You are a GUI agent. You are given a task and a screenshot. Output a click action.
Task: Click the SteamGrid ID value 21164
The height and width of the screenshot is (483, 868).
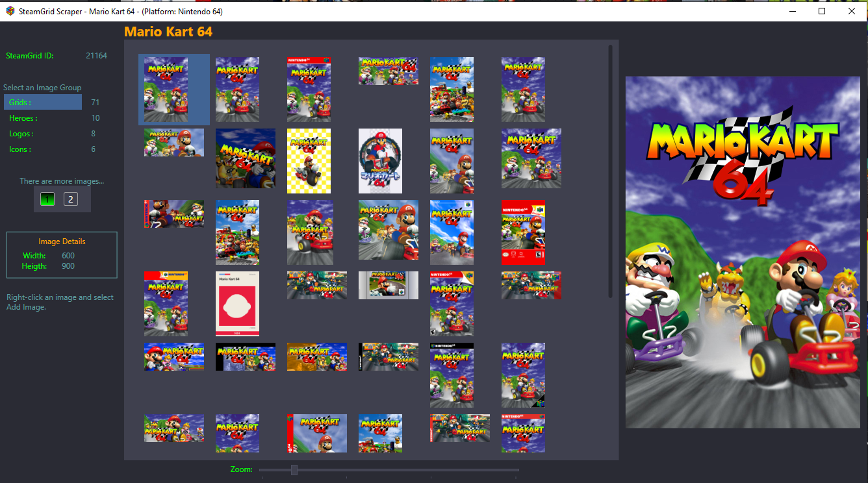tap(97, 56)
